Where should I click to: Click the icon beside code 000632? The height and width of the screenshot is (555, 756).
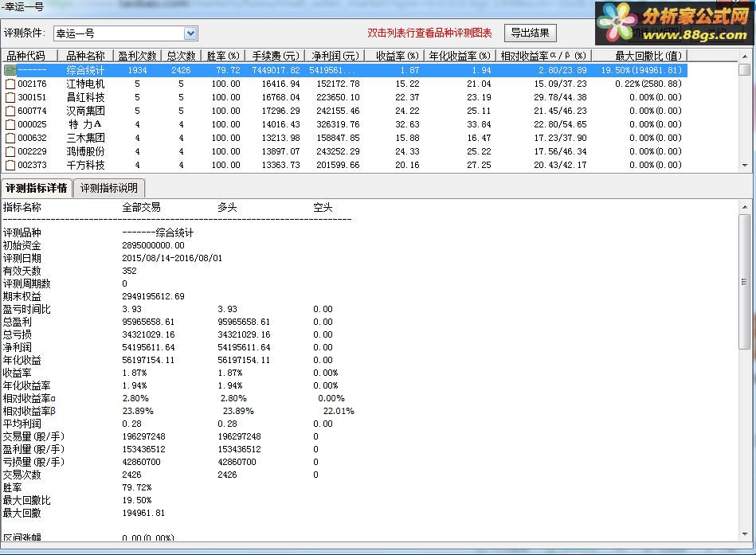(10, 138)
